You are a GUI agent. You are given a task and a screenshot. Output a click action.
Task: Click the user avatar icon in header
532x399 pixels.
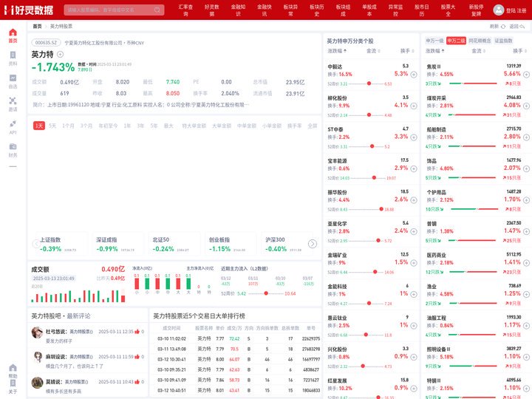[499, 10]
